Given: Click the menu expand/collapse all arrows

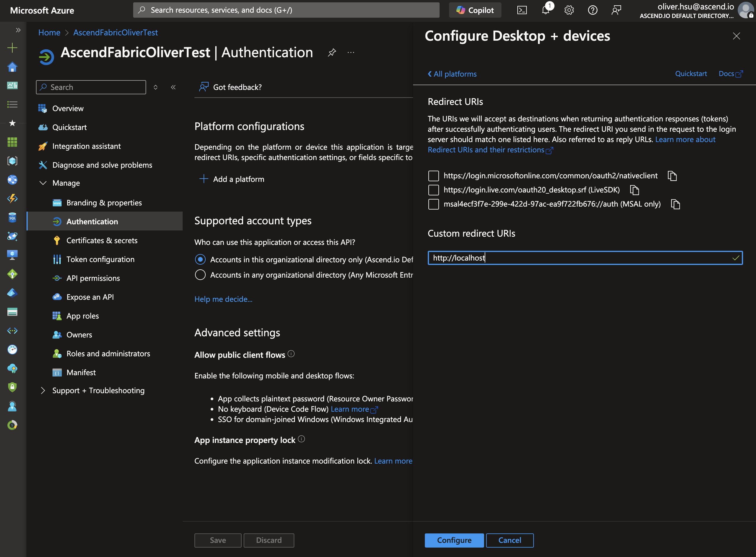Looking at the screenshot, I should [x=155, y=87].
